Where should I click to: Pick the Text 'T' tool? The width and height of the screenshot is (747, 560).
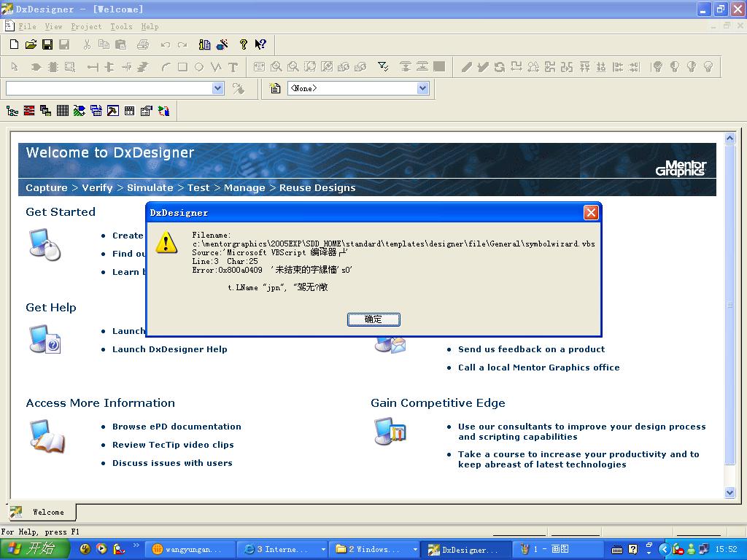pyautogui.click(x=233, y=67)
